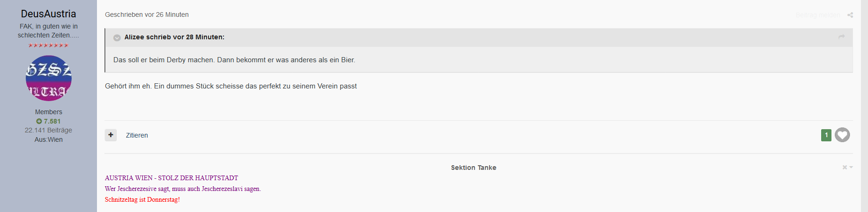Click the page's vertical scrollbar track
868x212 pixels.
[x=864, y=106]
